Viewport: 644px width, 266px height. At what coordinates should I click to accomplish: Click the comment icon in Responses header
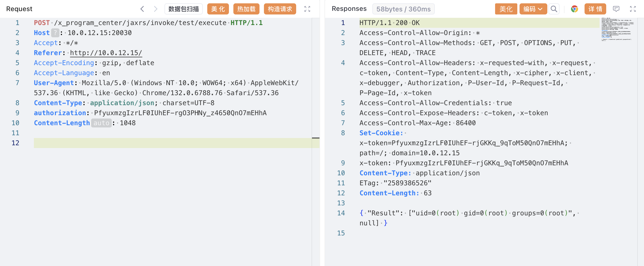pyautogui.click(x=616, y=9)
